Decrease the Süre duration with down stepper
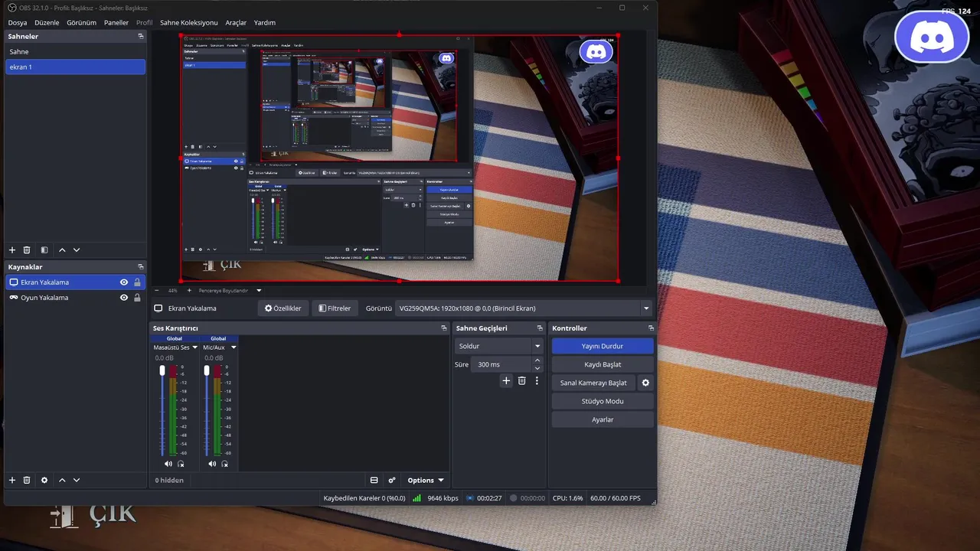980x551 pixels. coord(537,368)
